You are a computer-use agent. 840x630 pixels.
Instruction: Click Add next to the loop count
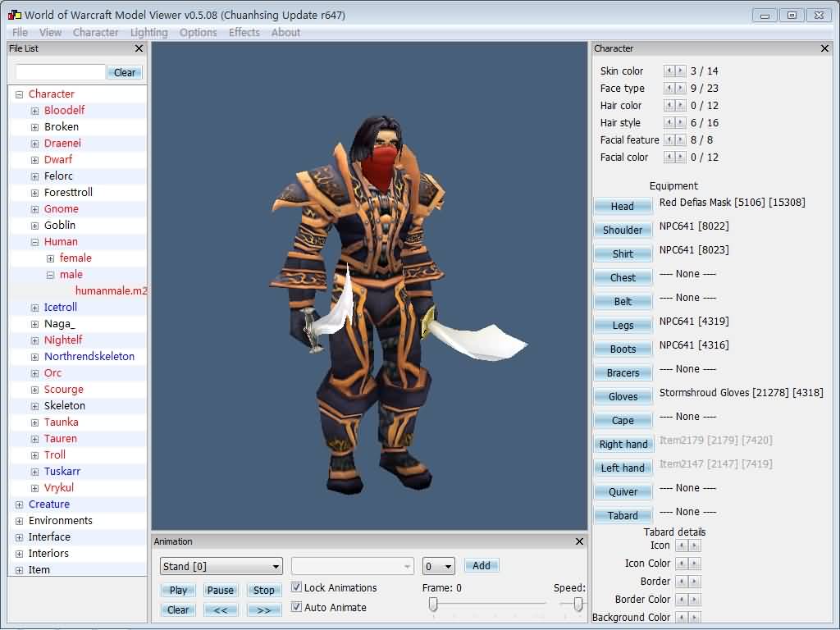[481, 566]
